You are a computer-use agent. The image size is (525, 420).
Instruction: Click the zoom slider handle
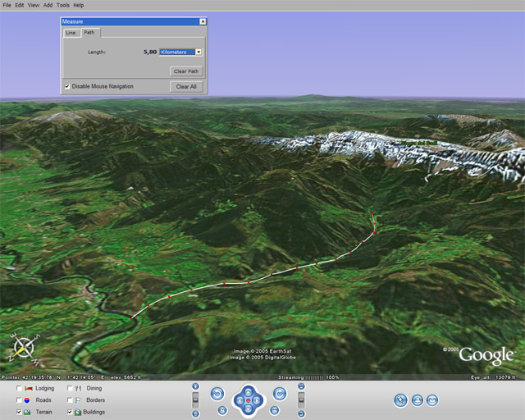click(x=195, y=399)
